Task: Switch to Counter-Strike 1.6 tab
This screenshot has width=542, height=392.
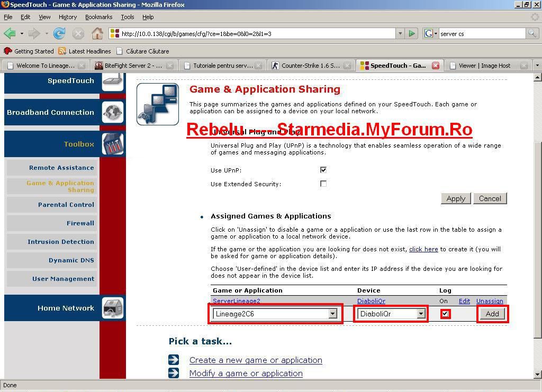Action: click(x=310, y=66)
